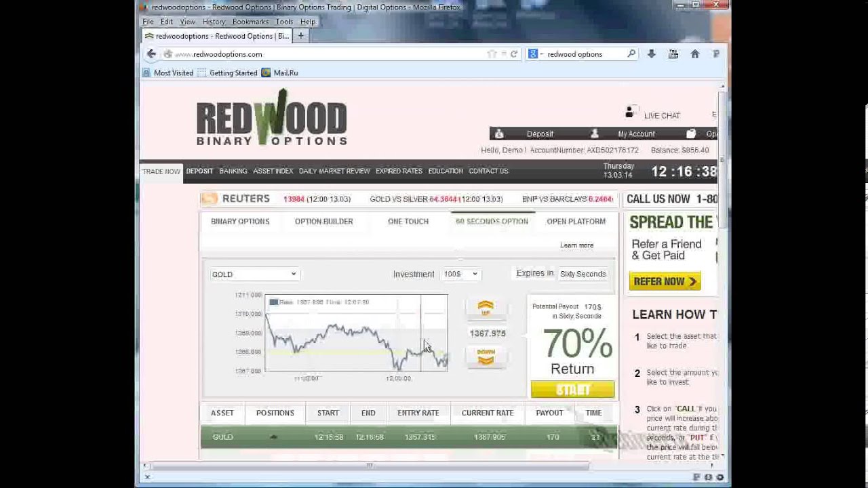Click the Live Chat link text

(662, 116)
